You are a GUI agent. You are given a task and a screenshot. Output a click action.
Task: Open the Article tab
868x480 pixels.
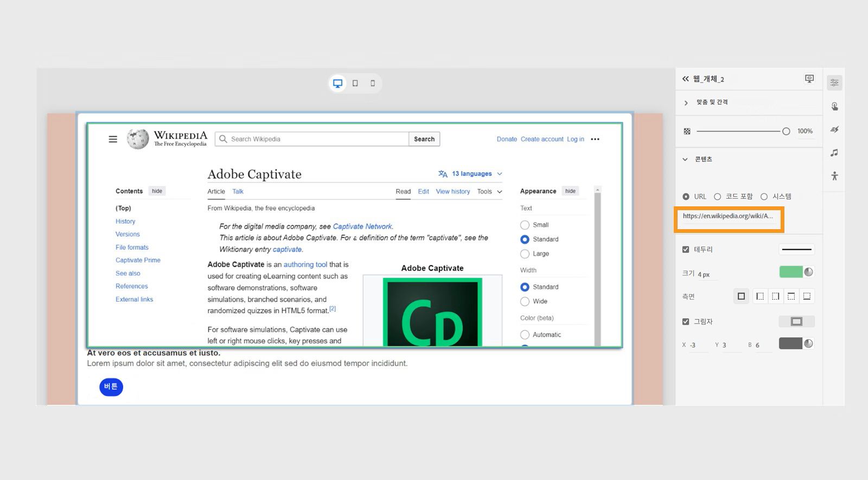pyautogui.click(x=216, y=192)
